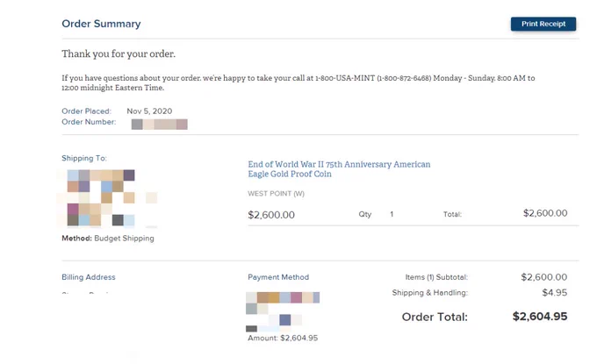This screenshot has width=597, height=364.
Task: Click the Qty value 1
Action: click(x=392, y=214)
